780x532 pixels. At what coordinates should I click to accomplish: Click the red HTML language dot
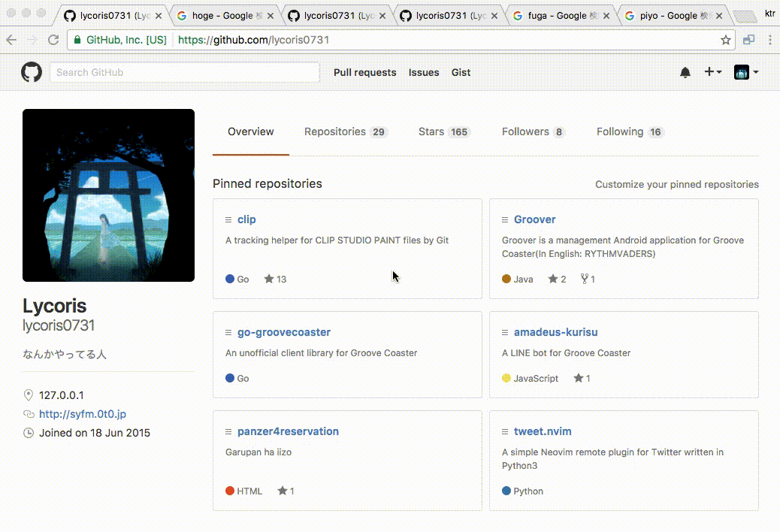point(230,491)
